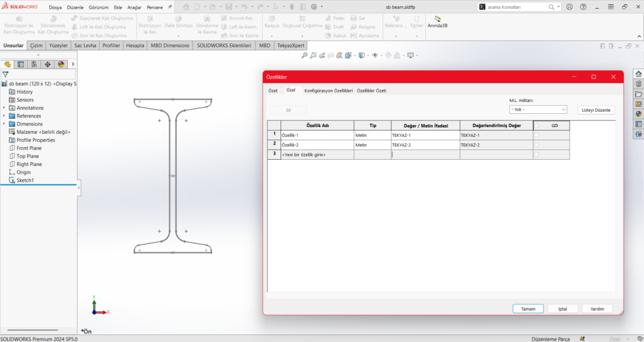
Task: Expand more manager tabs chevron arrow
Action: click(x=73, y=64)
